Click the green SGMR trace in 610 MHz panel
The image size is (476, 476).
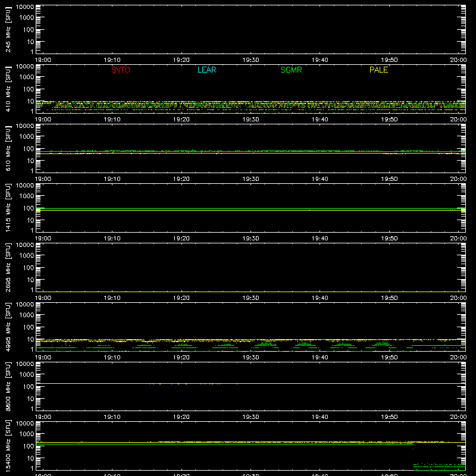(250, 151)
